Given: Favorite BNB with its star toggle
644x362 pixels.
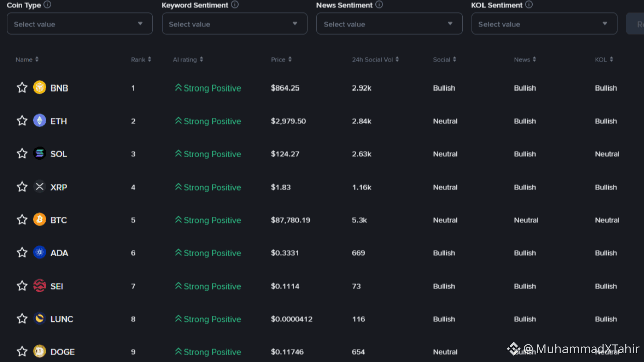Looking at the screenshot, I should pos(22,88).
